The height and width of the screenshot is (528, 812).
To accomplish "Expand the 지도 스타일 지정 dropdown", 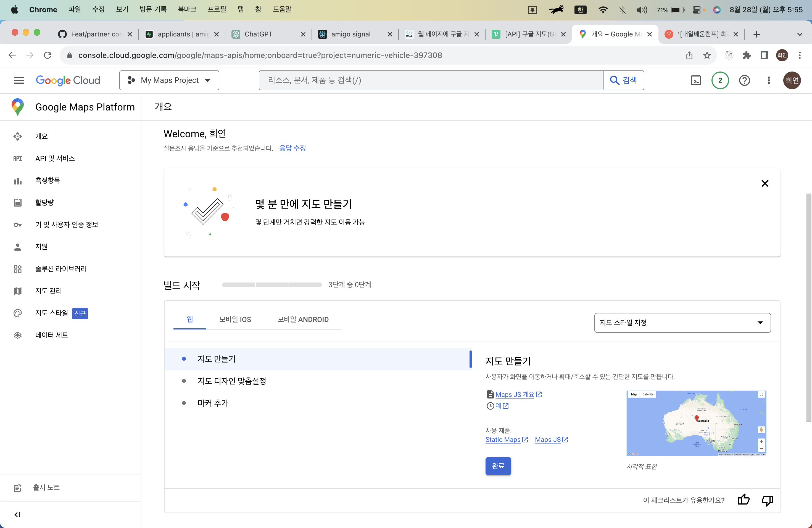I will tap(682, 323).
